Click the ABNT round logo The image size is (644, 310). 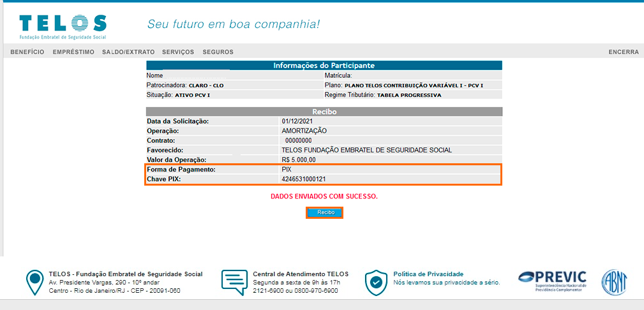tap(615, 282)
